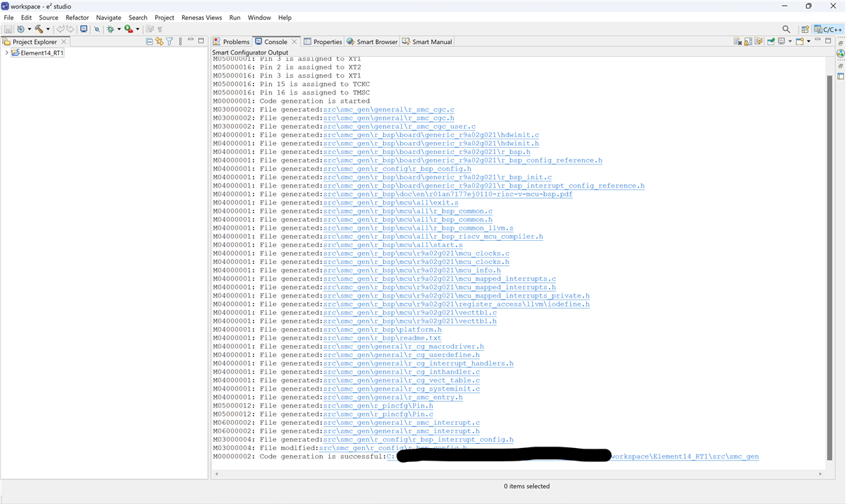Toggle Scroll Lock in the console

tap(748, 42)
